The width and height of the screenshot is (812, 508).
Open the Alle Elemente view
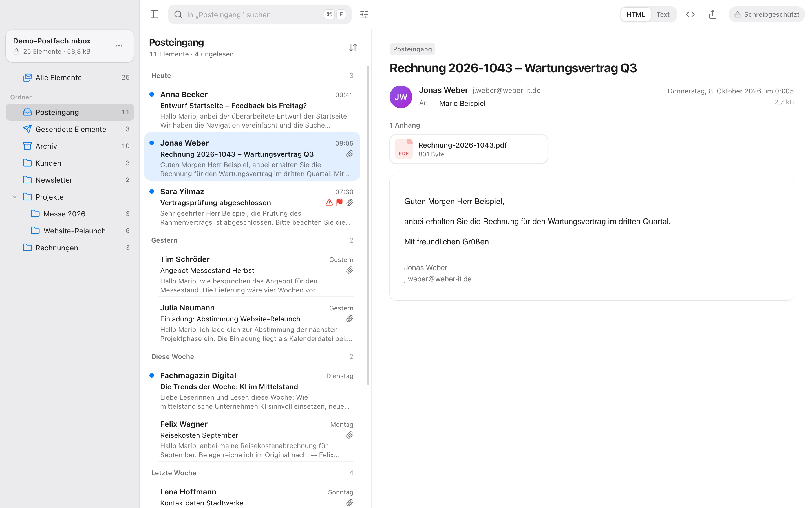70,78
